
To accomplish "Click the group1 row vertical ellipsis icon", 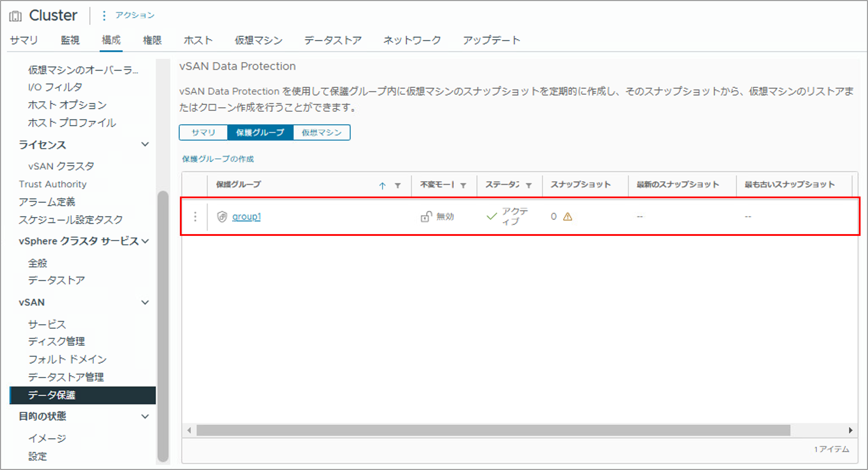I will pos(195,217).
